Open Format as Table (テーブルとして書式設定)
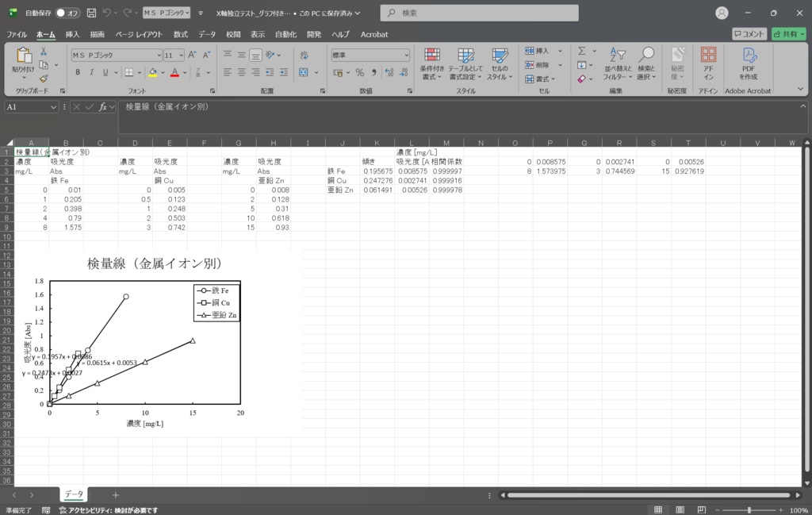The image size is (812, 515). pos(465,64)
